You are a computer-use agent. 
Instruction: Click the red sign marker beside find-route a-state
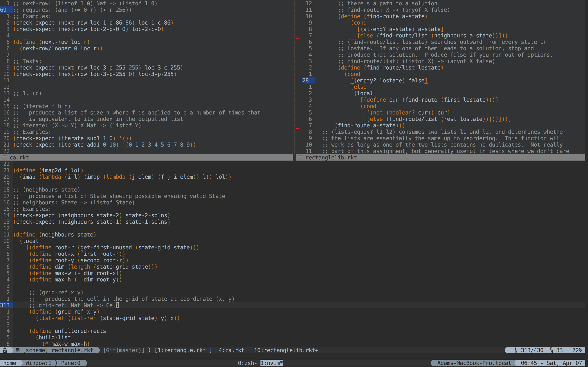point(297,128)
